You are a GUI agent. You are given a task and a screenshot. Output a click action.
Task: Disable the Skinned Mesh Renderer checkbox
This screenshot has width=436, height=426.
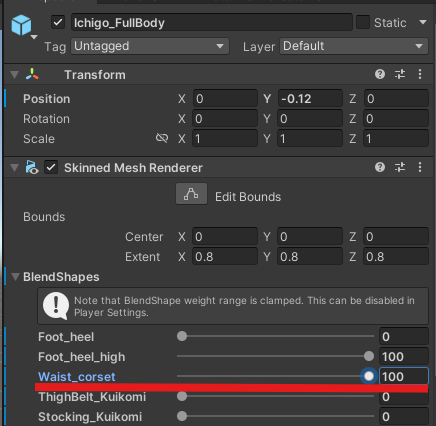coord(51,167)
